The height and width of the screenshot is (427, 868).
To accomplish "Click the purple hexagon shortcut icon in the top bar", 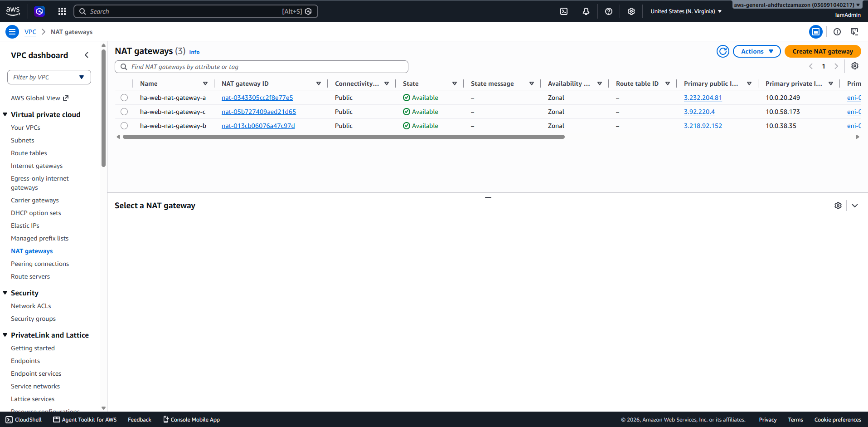I will (39, 11).
